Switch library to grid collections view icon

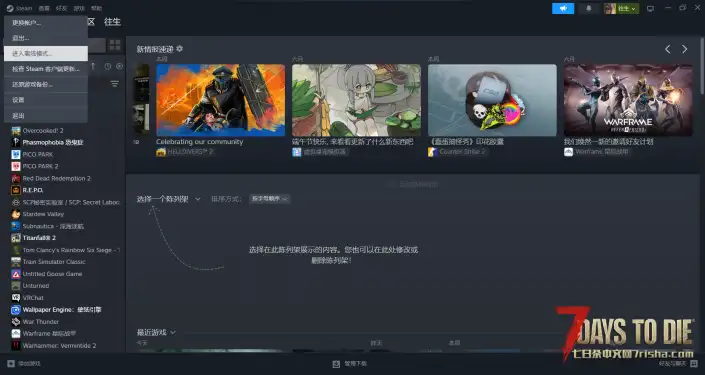pos(115,45)
